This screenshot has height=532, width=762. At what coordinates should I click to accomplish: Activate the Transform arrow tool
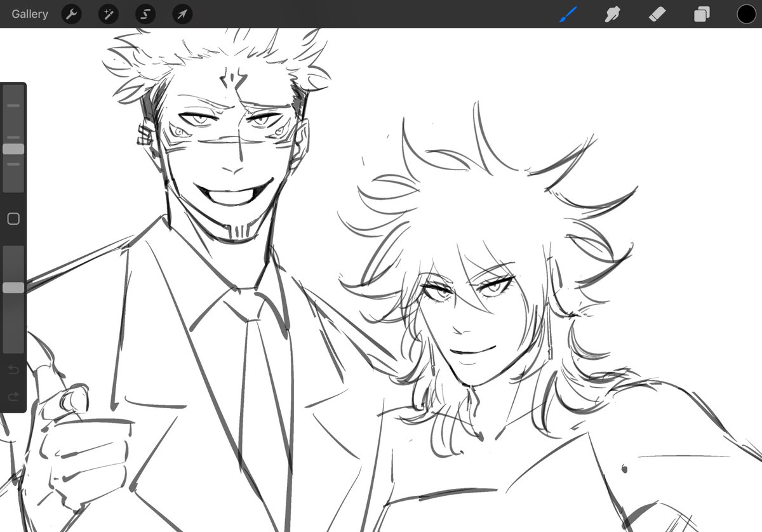[x=182, y=15]
